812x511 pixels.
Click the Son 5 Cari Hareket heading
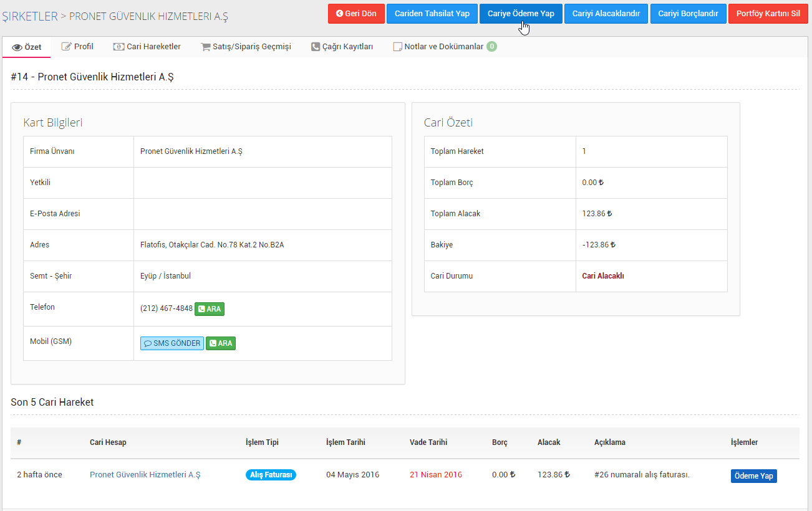coord(52,403)
